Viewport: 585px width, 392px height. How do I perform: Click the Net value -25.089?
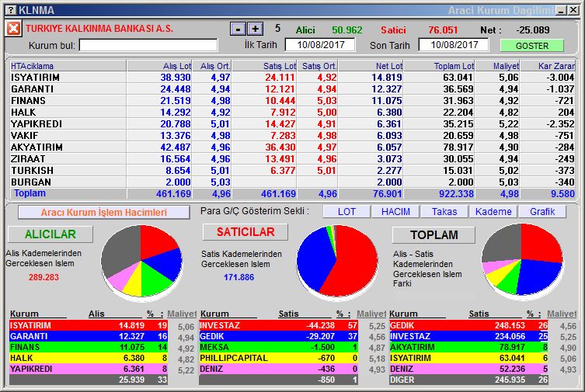(533, 29)
